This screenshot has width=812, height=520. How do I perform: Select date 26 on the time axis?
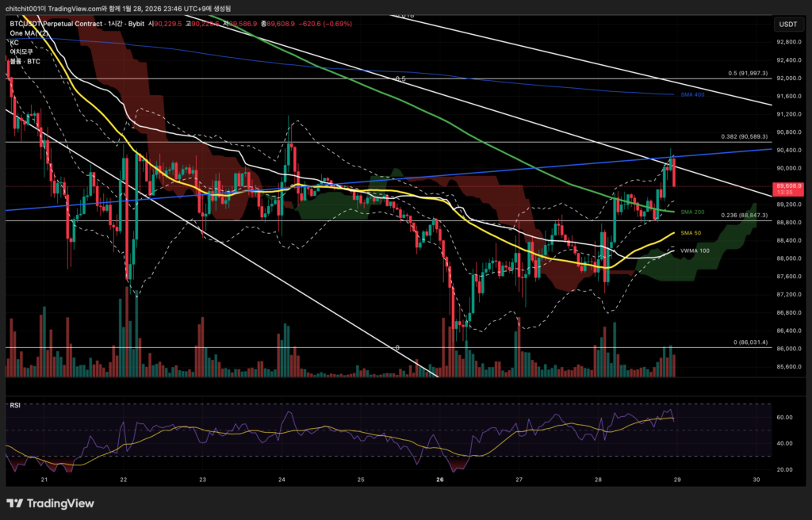click(x=440, y=480)
